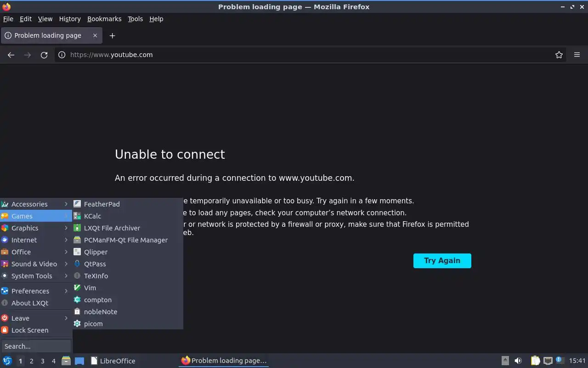Select Lock Screen in the start menu
The image size is (588, 368).
(x=36, y=330)
